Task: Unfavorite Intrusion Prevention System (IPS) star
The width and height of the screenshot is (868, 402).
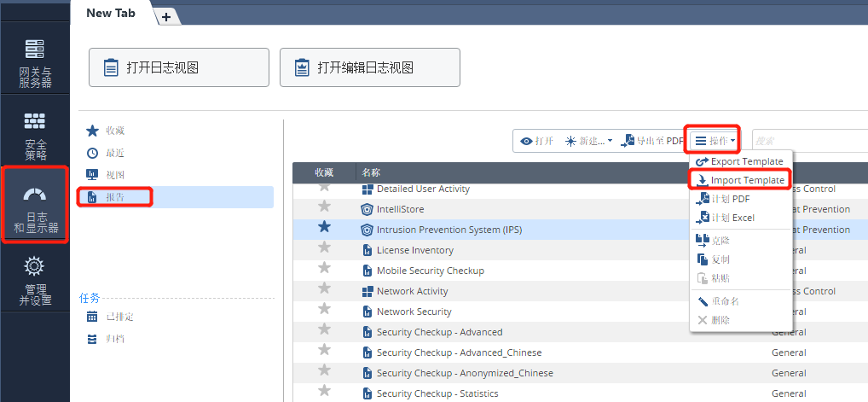Action: pyautogui.click(x=324, y=227)
